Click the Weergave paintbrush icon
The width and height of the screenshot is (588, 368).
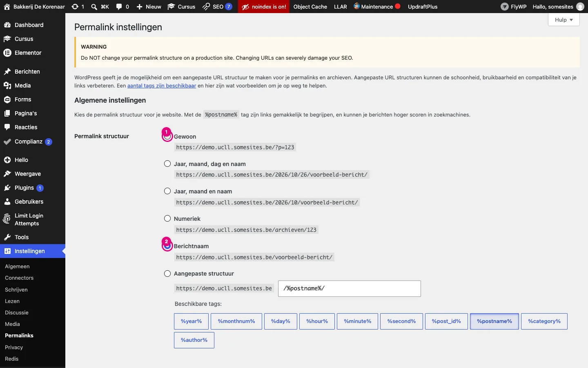pyautogui.click(x=7, y=174)
